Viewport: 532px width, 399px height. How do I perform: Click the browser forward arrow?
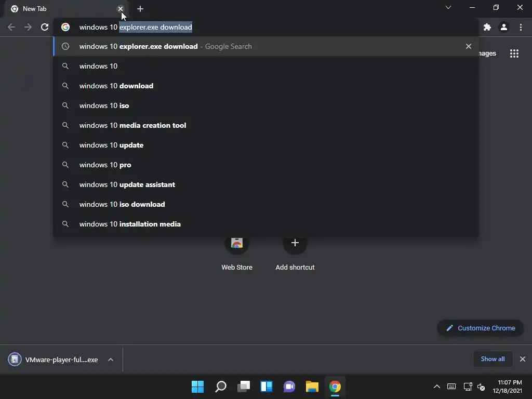28,27
